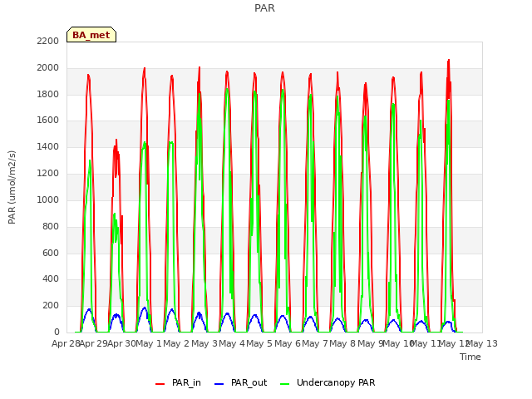Click the 1000 y-axis tick label
The width and height of the screenshot is (532, 399).
pos(48,199)
